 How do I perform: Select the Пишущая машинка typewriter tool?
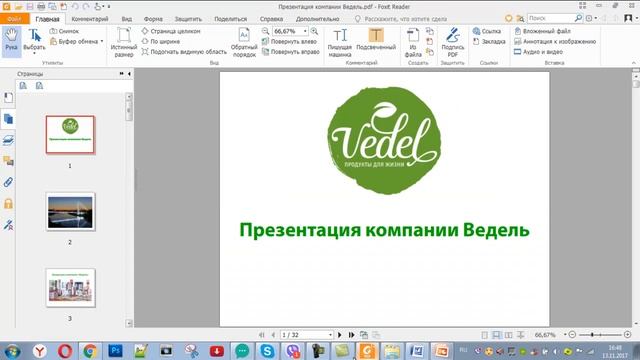point(340,42)
